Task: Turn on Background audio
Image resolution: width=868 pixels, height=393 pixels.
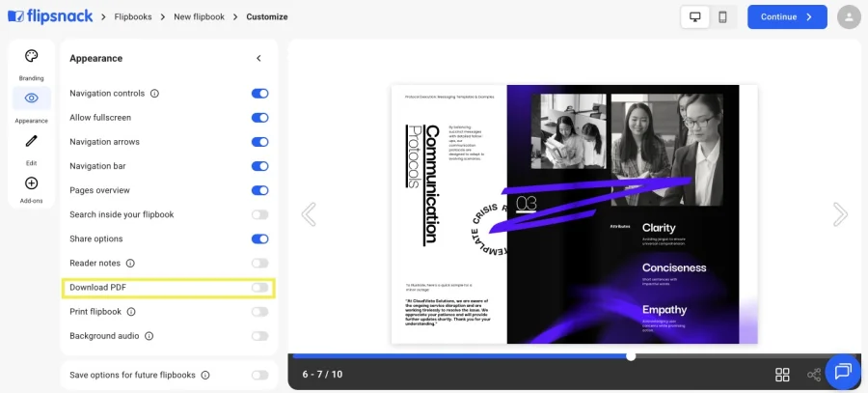Action: point(259,336)
